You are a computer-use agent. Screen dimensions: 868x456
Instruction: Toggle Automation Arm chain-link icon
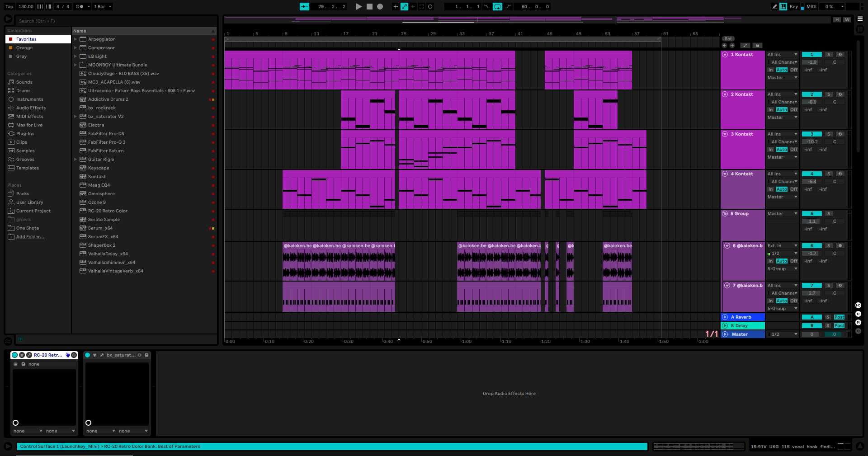coord(404,6)
